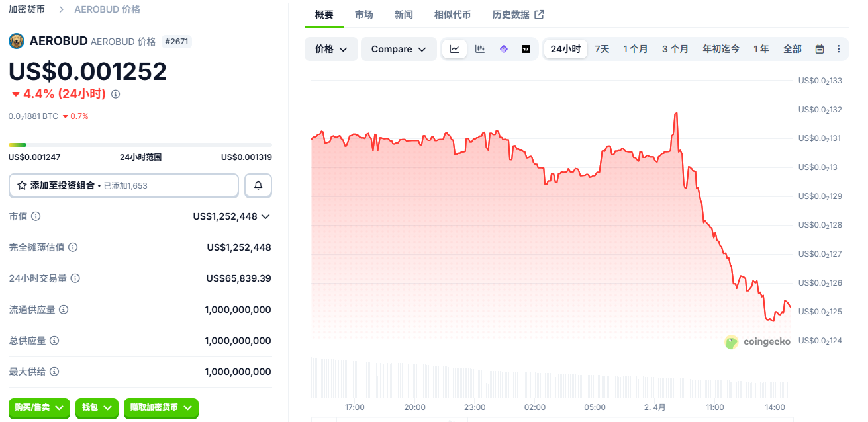Open the TradingView chart icon
Screen dimensions: 868x422
pyautogui.click(x=526, y=49)
